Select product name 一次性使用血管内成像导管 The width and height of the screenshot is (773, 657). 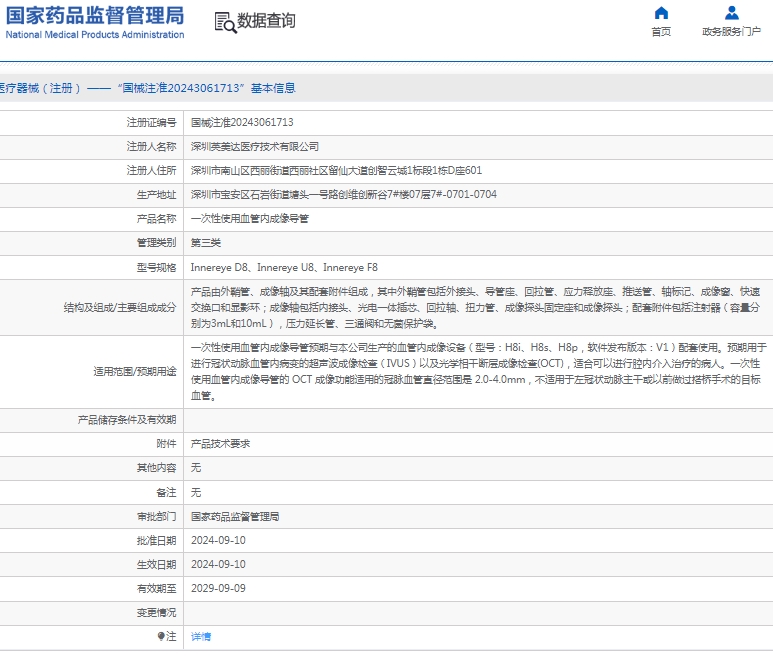coord(249,219)
